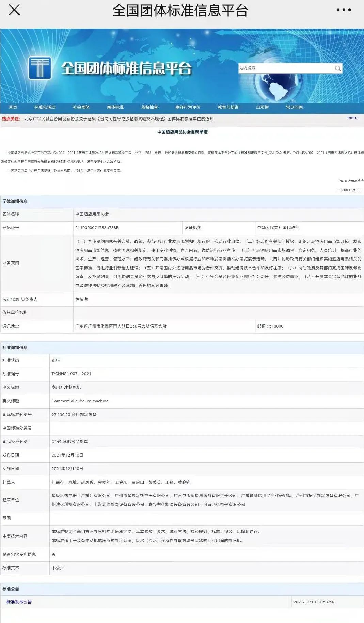Image resolution: width=364 pixels, height=623 pixels.
Task: Select 社会团体 in the navigation bar
Action: (x=81, y=107)
